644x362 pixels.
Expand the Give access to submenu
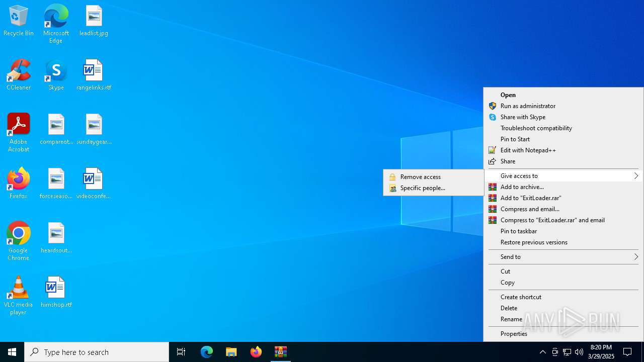(563, 176)
